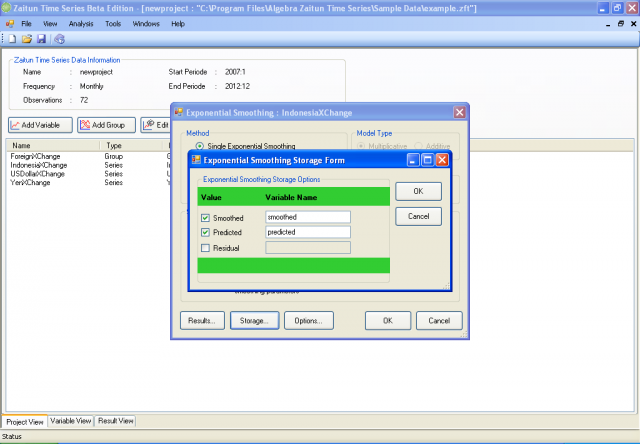
Task: Maximize the Exponential Smoothing Storage Form window
Action: pyautogui.click(x=426, y=159)
